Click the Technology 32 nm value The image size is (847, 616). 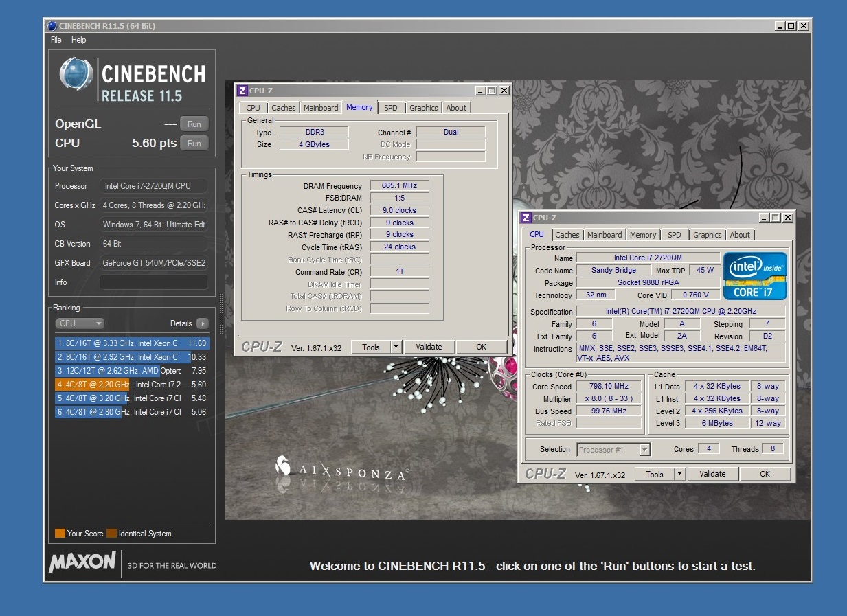coord(596,295)
